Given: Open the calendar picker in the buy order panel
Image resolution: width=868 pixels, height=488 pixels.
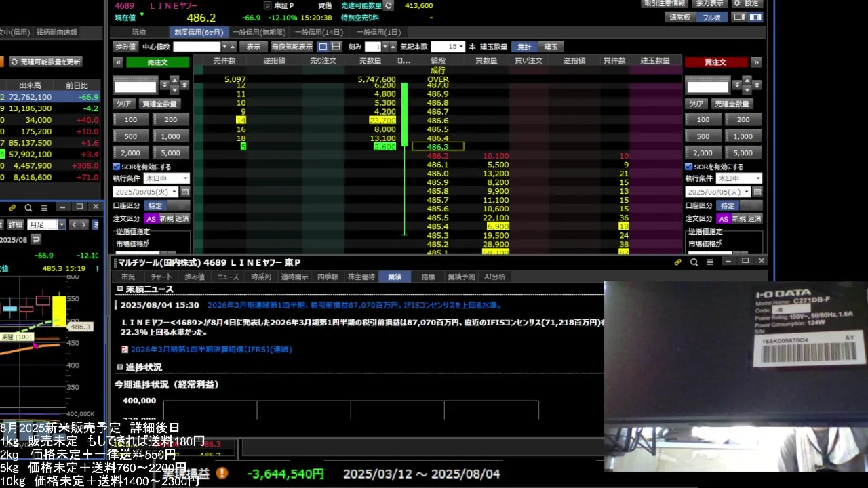Looking at the screenshot, I should pyautogui.click(x=757, y=192).
